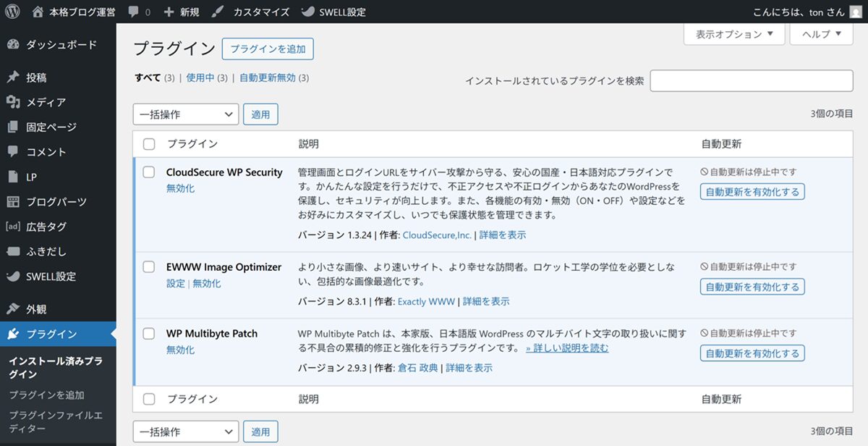
Task: Open the top 一括操作 dropdown
Action: [x=186, y=114]
